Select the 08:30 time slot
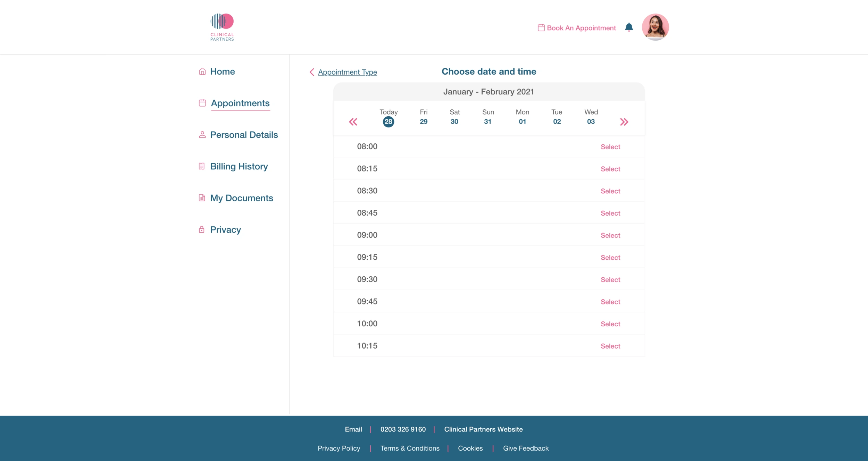 (x=610, y=191)
